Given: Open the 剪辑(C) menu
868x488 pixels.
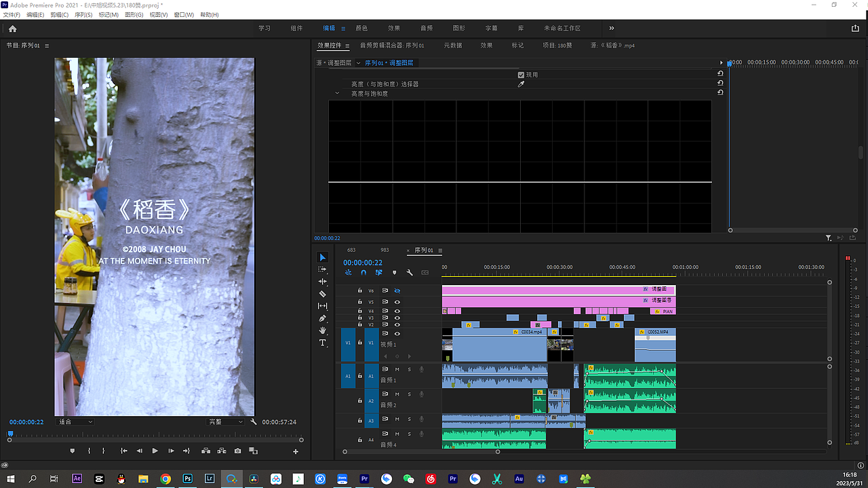Looking at the screenshot, I should click(59, 15).
